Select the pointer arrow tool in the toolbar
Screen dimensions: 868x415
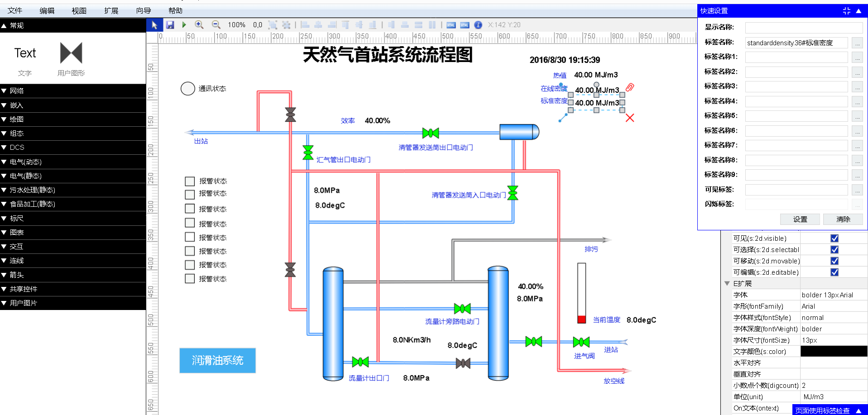(154, 25)
